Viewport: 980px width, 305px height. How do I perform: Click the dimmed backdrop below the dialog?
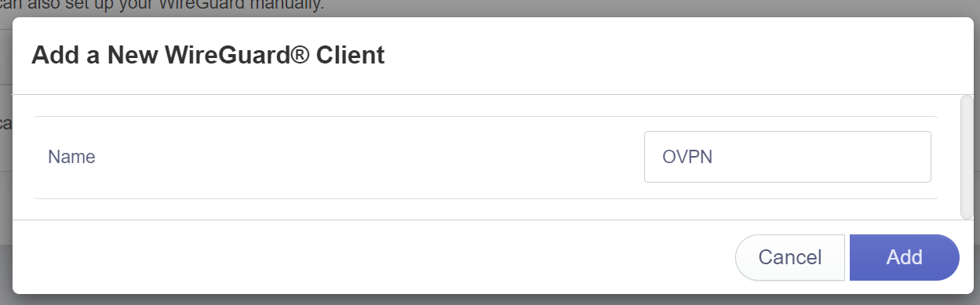(x=490, y=300)
